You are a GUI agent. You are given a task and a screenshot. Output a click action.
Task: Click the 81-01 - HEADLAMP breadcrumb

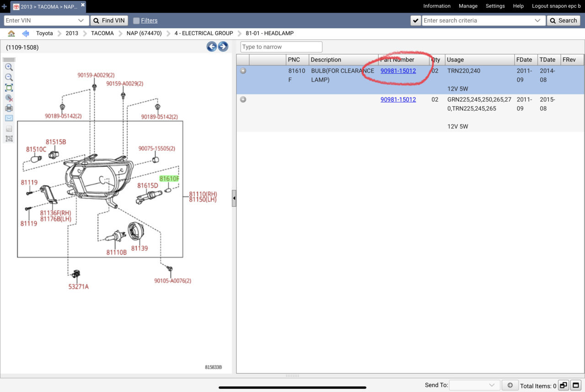269,33
